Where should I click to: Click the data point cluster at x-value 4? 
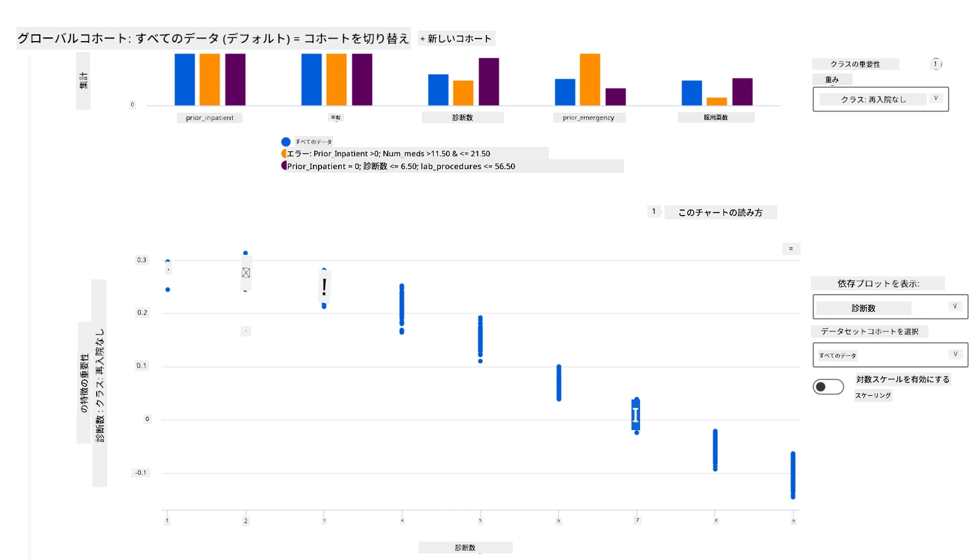coord(402,309)
